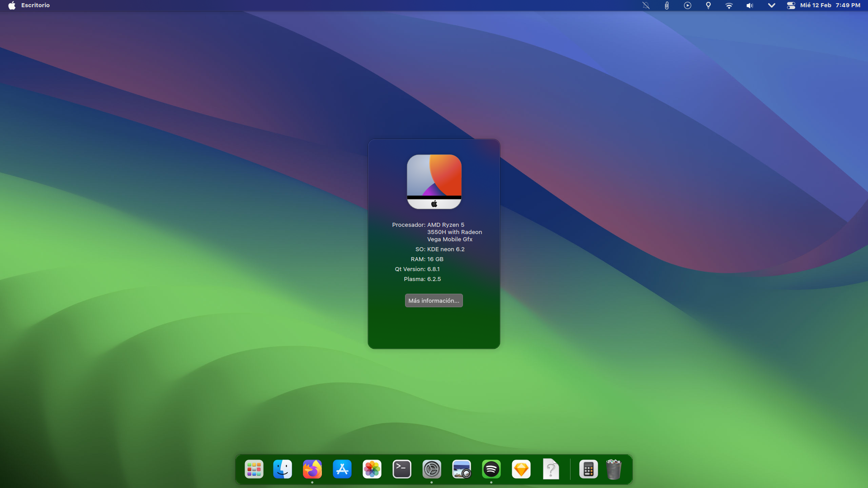Click the muted notifications bell icon
This screenshot has width=868, height=488.
pyautogui.click(x=646, y=5)
